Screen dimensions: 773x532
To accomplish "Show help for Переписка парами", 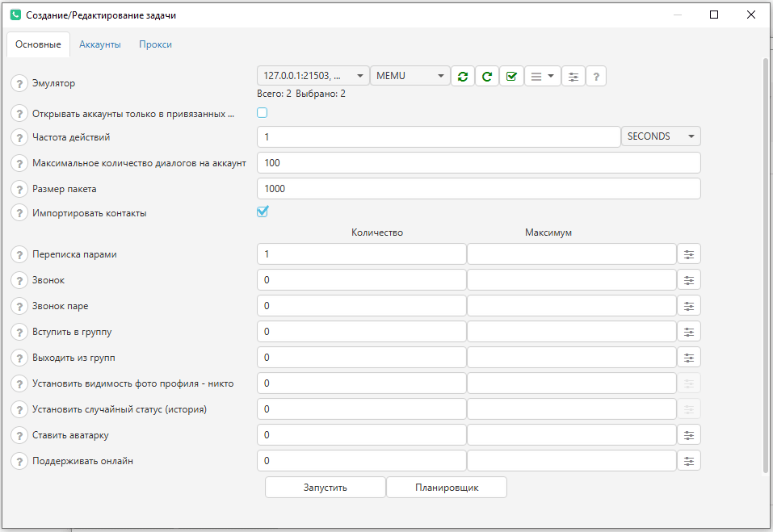I will [19, 254].
